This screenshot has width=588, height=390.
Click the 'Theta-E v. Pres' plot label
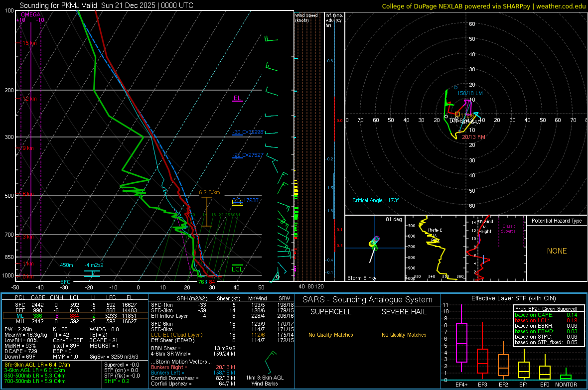[x=435, y=235]
